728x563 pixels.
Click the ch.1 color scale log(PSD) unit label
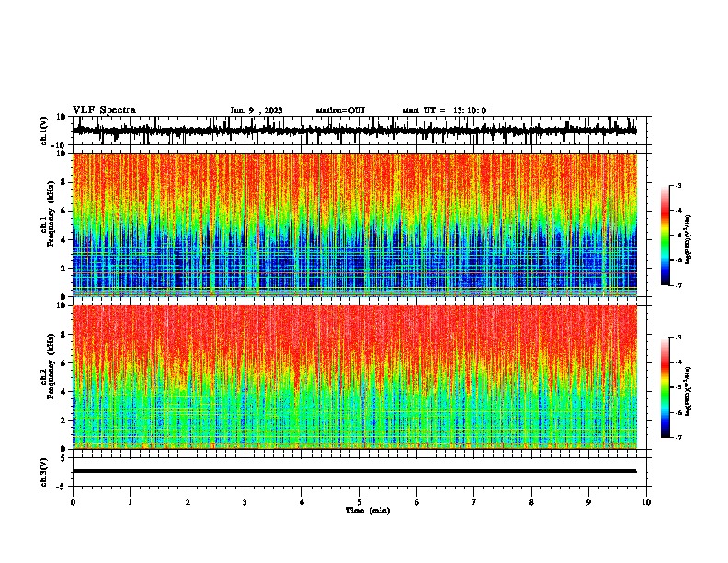pyautogui.click(x=688, y=240)
